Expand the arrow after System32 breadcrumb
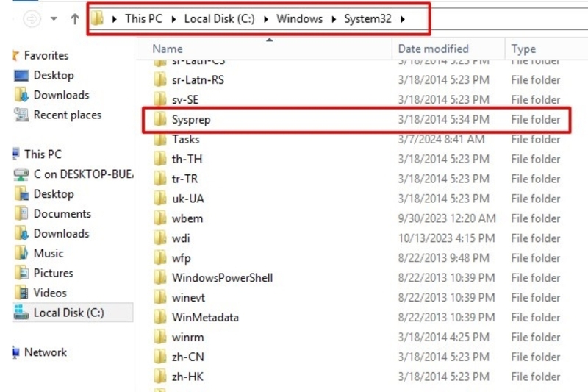 click(403, 19)
